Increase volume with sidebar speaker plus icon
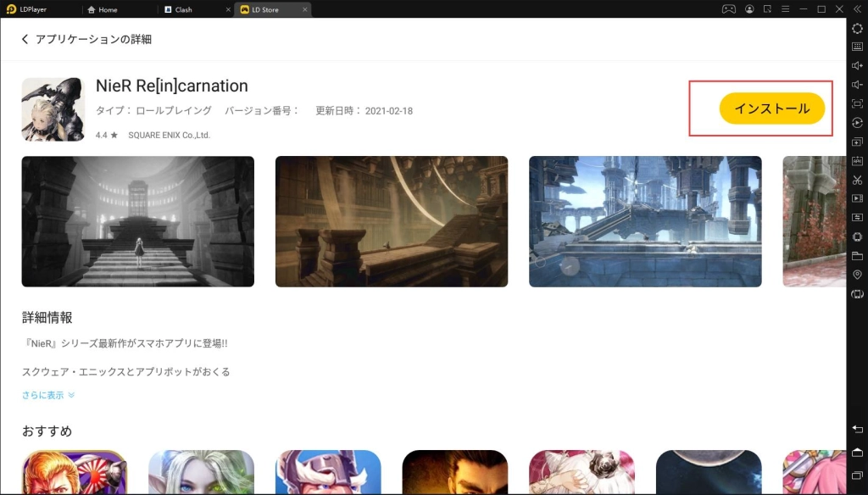 coord(858,66)
